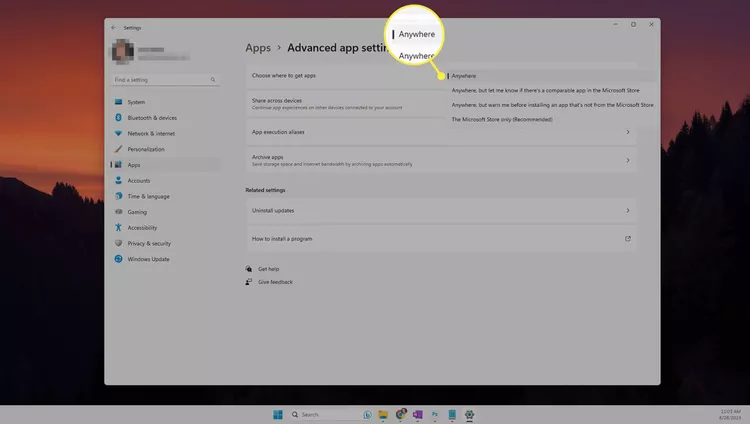This screenshot has height=424, width=750.
Task: Open Gaming settings
Action: pos(165,212)
